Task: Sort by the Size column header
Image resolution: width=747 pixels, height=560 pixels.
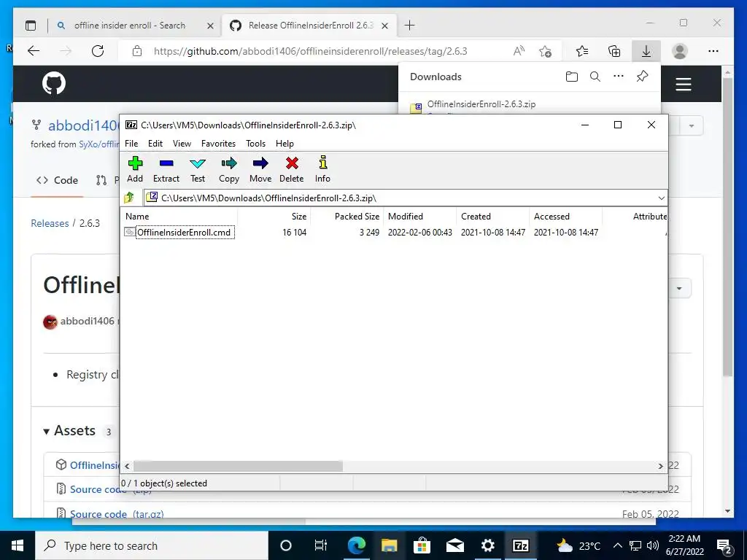Action: tap(274, 216)
